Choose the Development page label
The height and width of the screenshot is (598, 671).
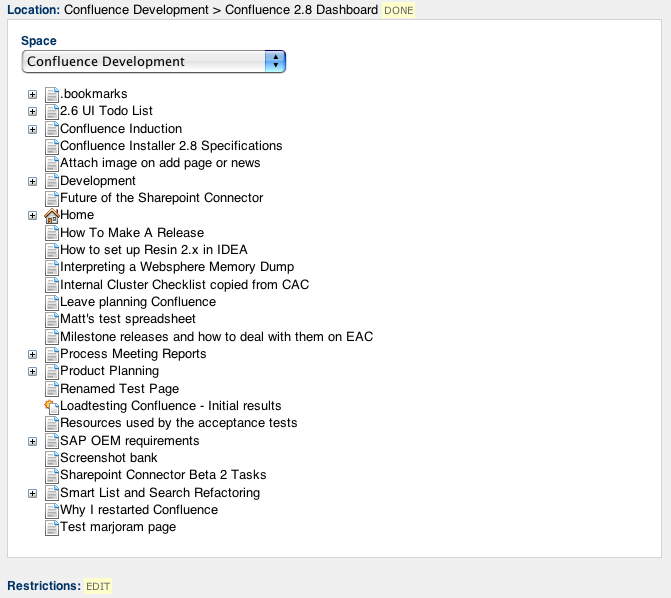pos(98,181)
